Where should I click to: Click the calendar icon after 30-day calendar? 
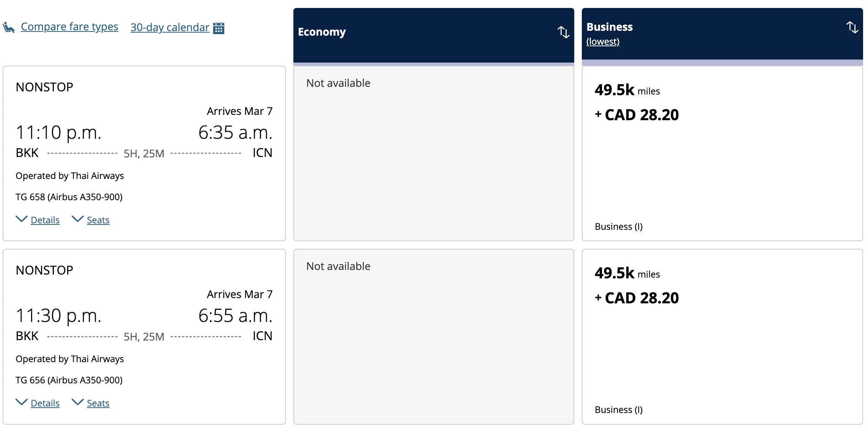(x=219, y=28)
